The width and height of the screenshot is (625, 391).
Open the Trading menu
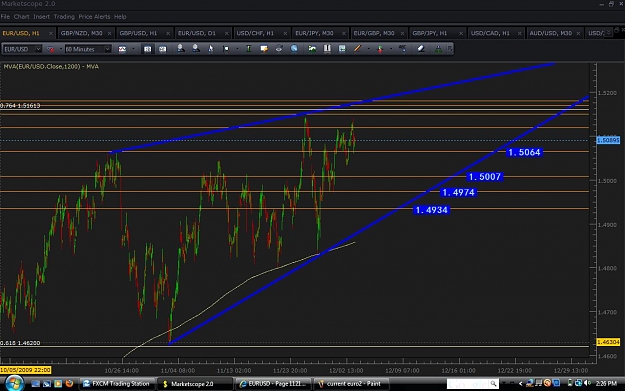tap(64, 17)
